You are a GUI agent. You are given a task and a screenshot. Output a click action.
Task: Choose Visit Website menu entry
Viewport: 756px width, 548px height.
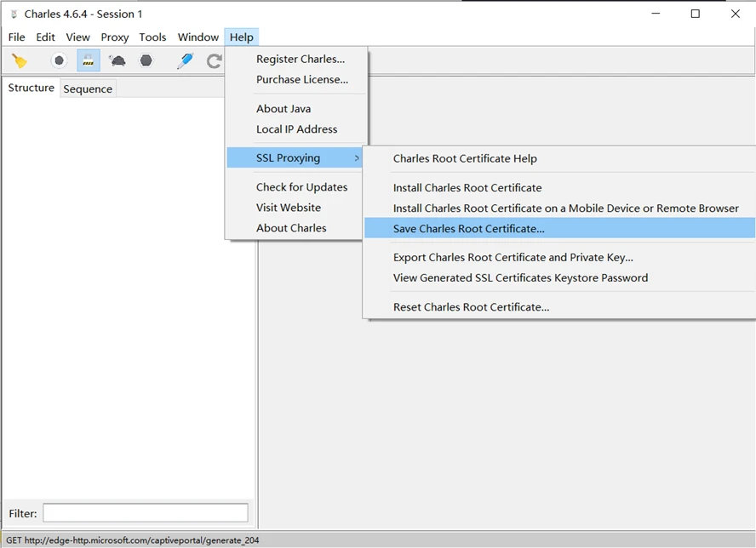tap(289, 208)
